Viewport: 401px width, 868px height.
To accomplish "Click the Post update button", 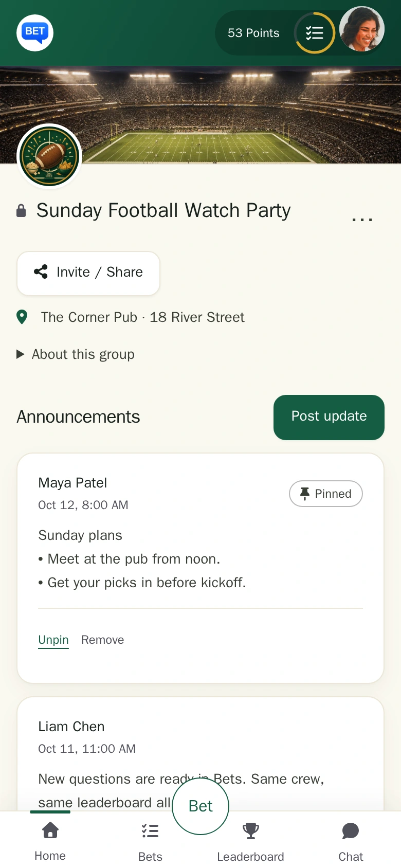I will coord(329,418).
